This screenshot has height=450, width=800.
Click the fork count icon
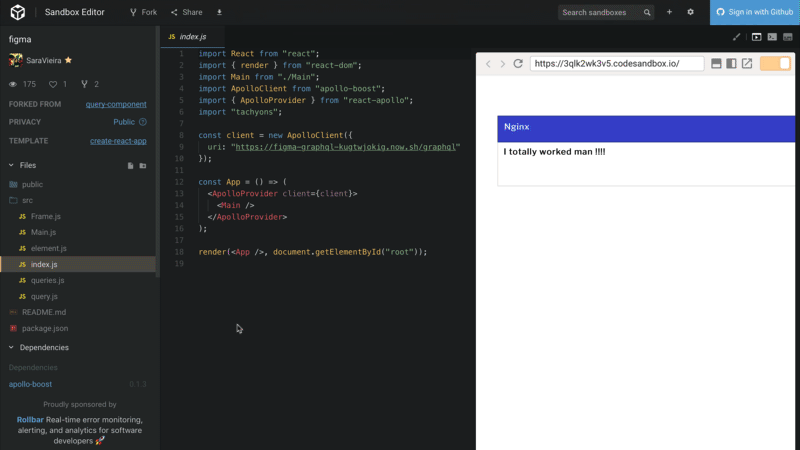click(84, 84)
